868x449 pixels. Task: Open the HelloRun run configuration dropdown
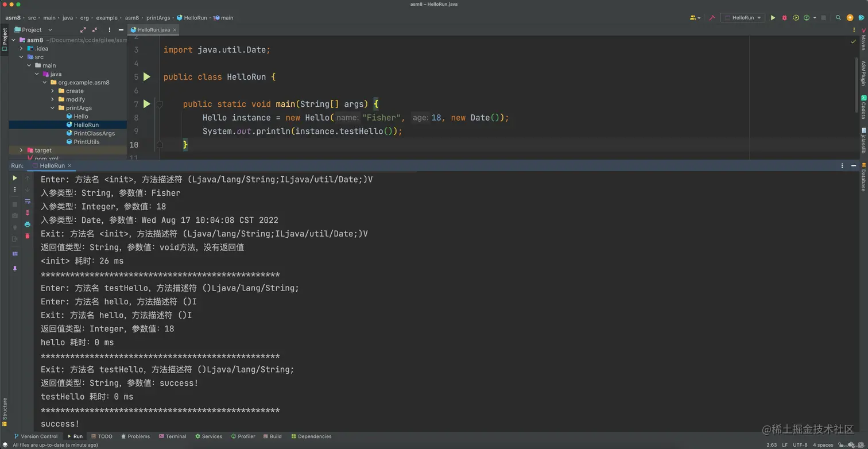click(743, 18)
